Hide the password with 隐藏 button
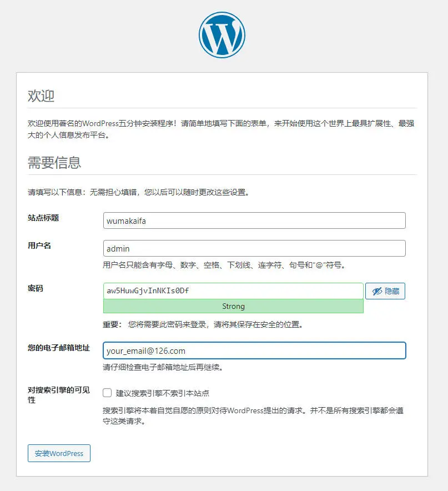 pos(385,291)
